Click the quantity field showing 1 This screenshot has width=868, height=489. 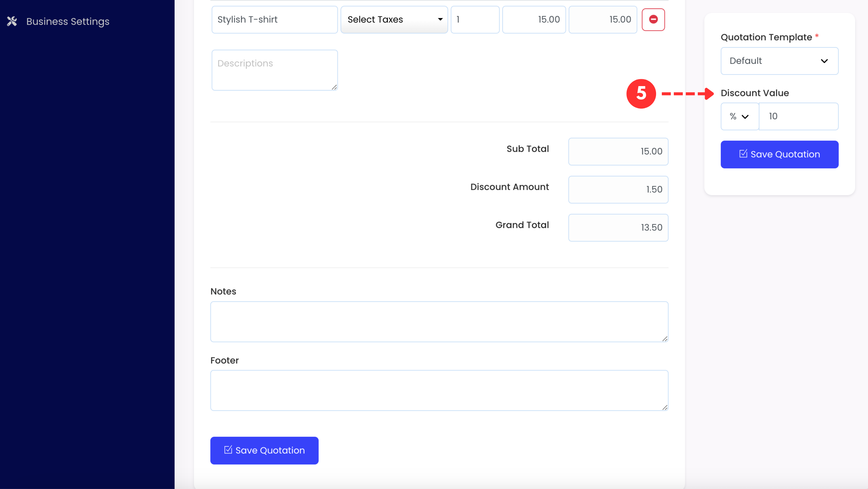tap(475, 19)
